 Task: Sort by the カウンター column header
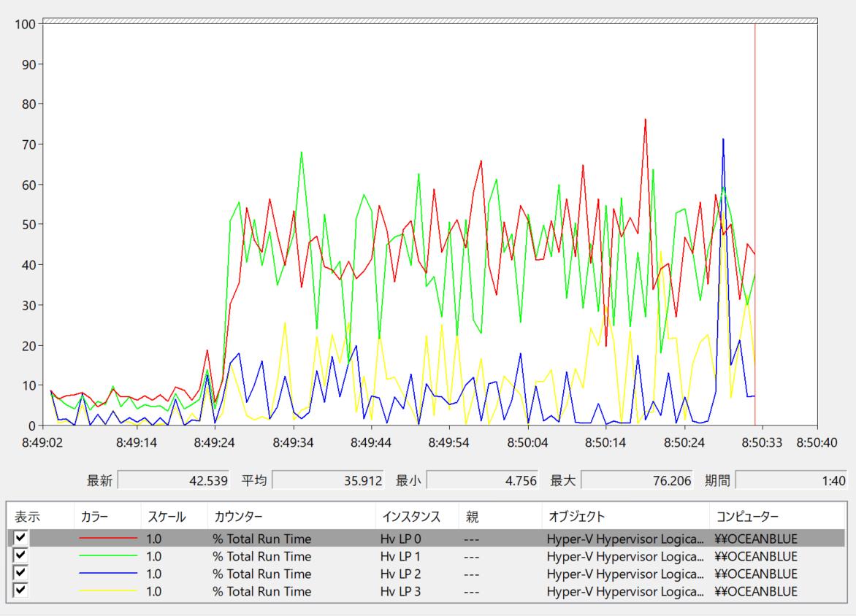coord(291,516)
